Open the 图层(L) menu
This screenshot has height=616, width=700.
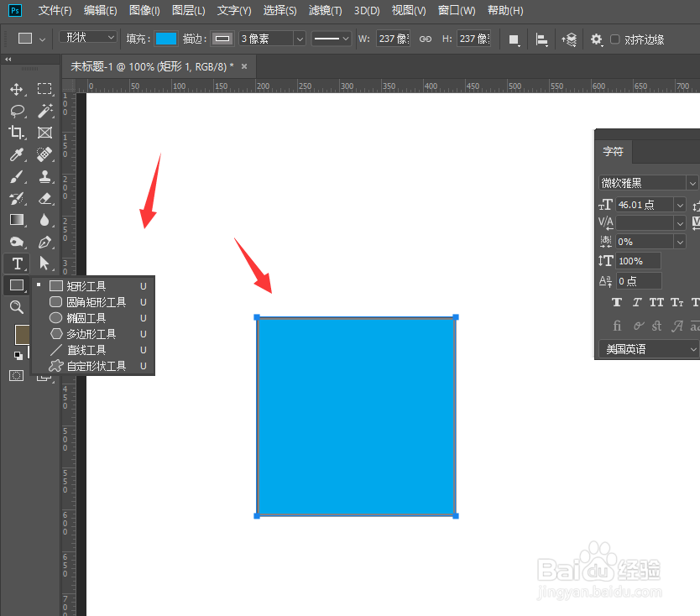[x=189, y=11]
